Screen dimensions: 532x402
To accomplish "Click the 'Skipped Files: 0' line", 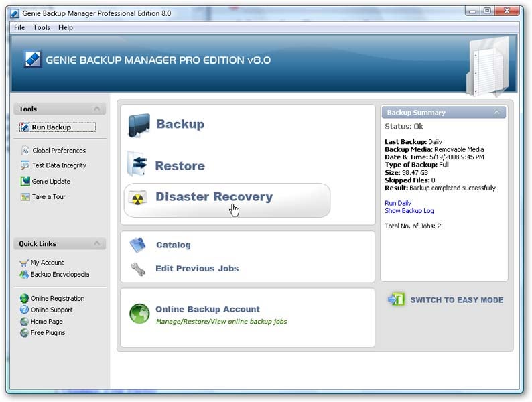I will point(410,180).
